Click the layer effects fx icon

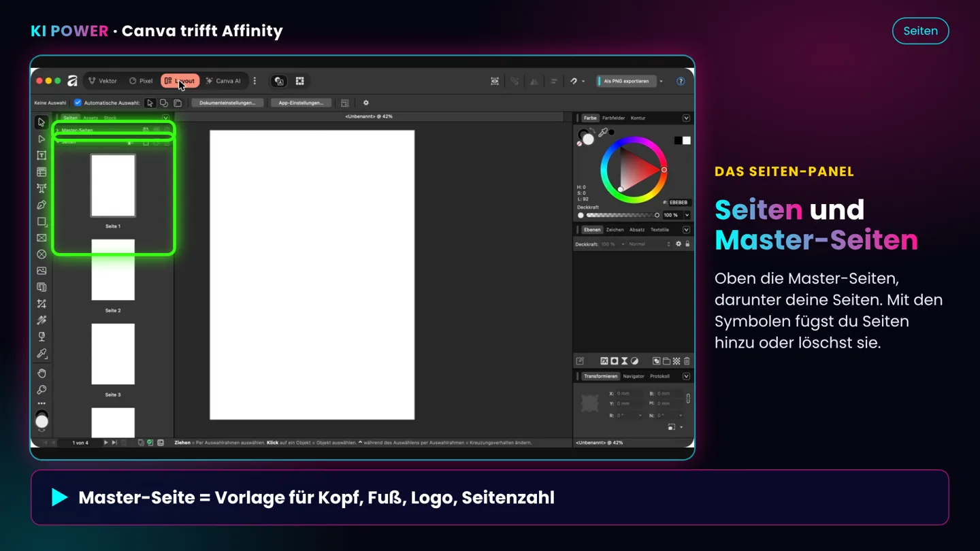604,361
